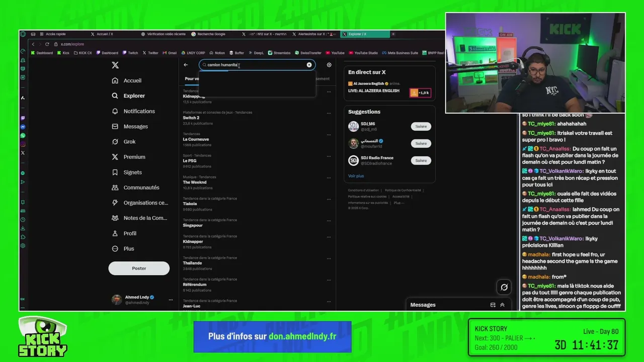Click the back arrow beside search box
Screen dimensions: 644x362
click(186, 65)
